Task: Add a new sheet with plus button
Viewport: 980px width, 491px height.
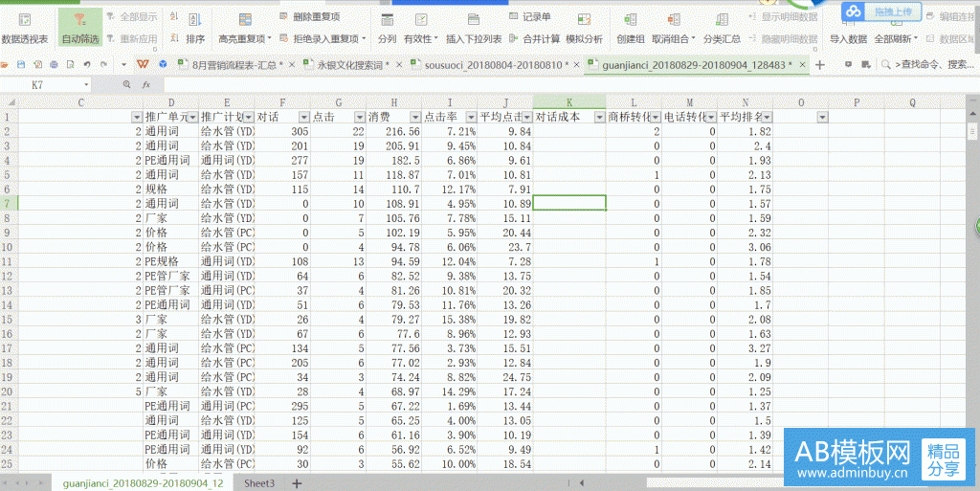Action: coord(297,483)
